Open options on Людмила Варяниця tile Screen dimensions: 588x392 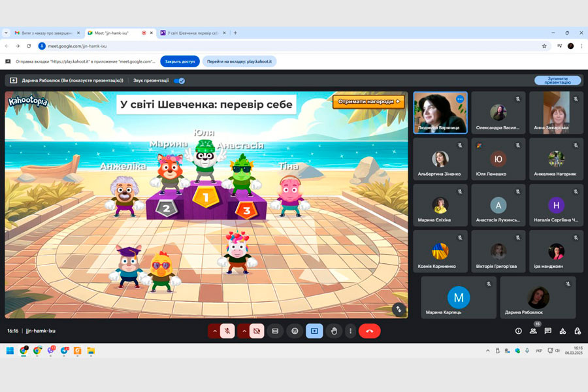click(x=460, y=99)
